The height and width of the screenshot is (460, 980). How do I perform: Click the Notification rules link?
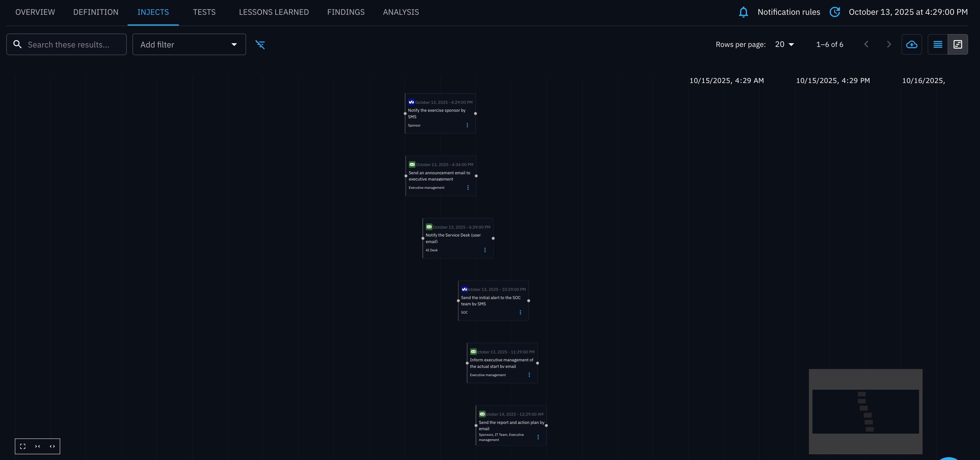point(789,12)
